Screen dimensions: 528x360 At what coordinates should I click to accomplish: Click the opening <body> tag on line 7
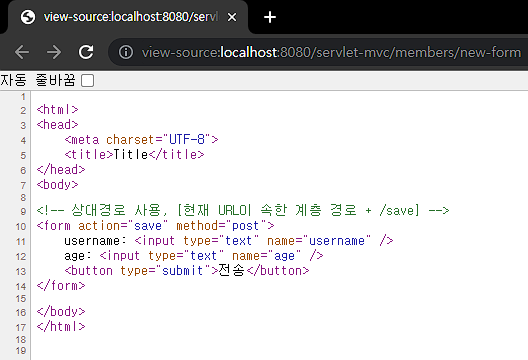(58, 185)
